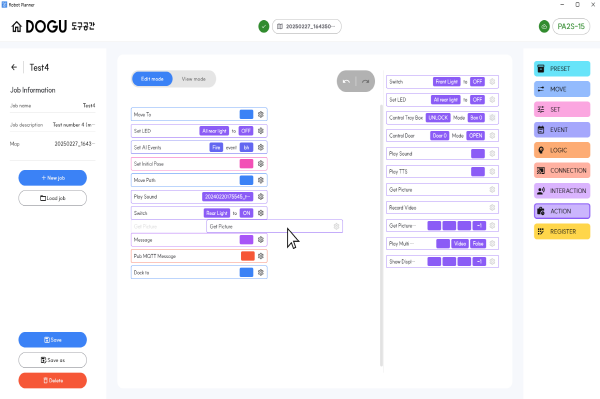Click pink value swatch on Set Initial Pose

click(246, 164)
